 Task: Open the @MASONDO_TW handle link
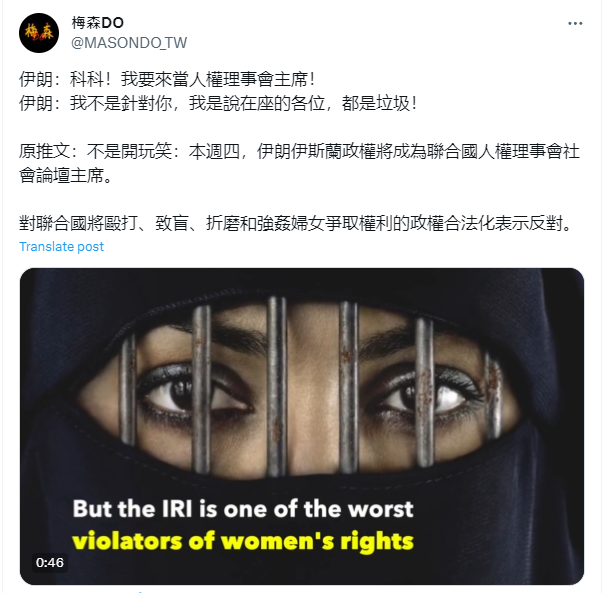pos(129,43)
